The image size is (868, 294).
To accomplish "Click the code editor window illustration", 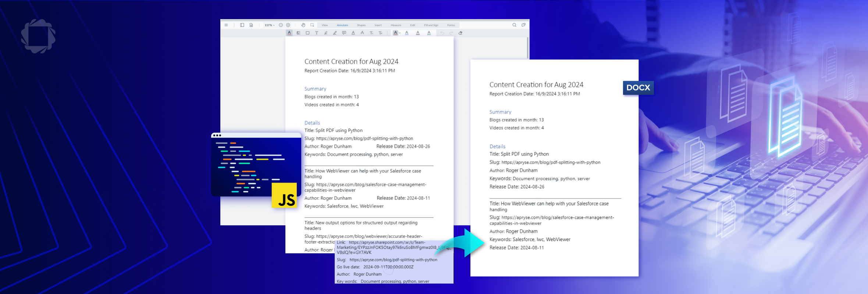I will pyautogui.click(x=256, y=164).
